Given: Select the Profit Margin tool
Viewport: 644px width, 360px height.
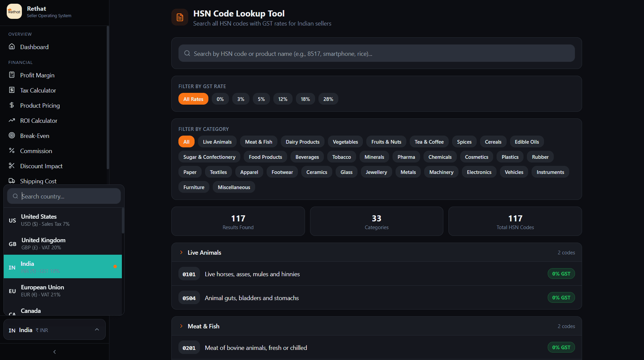Looking at the screenshot, I should coord(37,75).
